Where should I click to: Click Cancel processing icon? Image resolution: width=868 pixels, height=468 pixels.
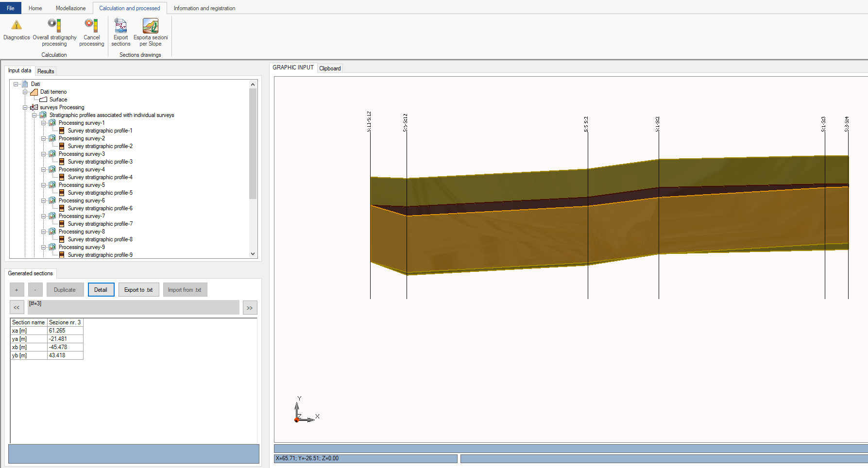tap(91, 25)
